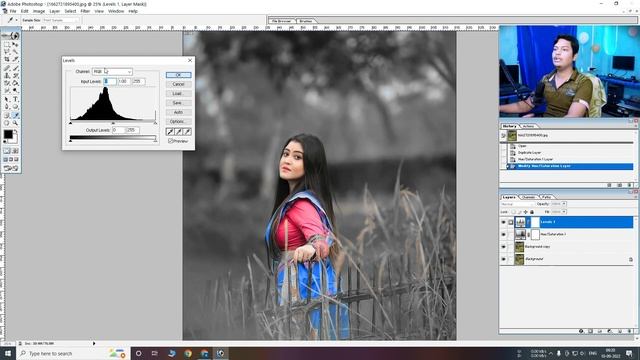Open the Channel dropdown in Levels

[x=112, y=71]
